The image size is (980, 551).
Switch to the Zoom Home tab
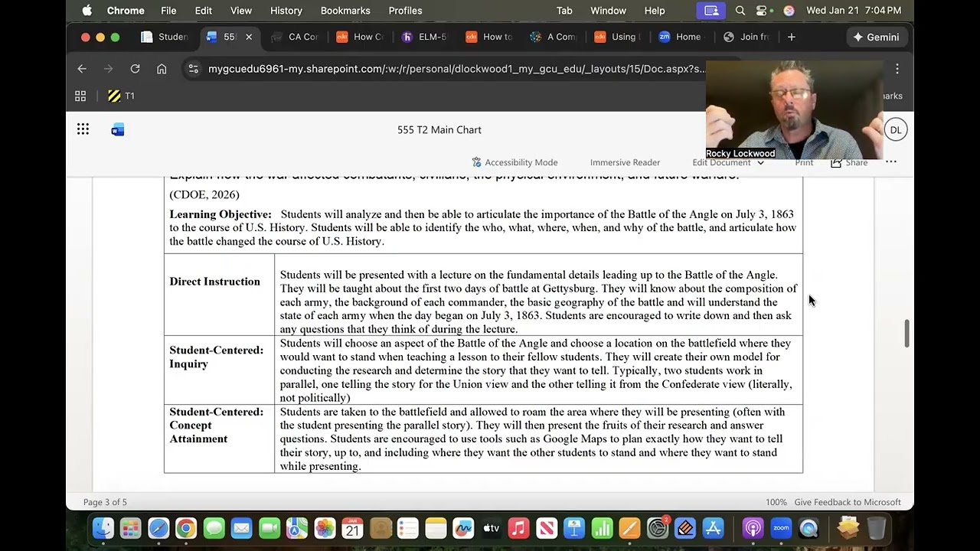681,37
